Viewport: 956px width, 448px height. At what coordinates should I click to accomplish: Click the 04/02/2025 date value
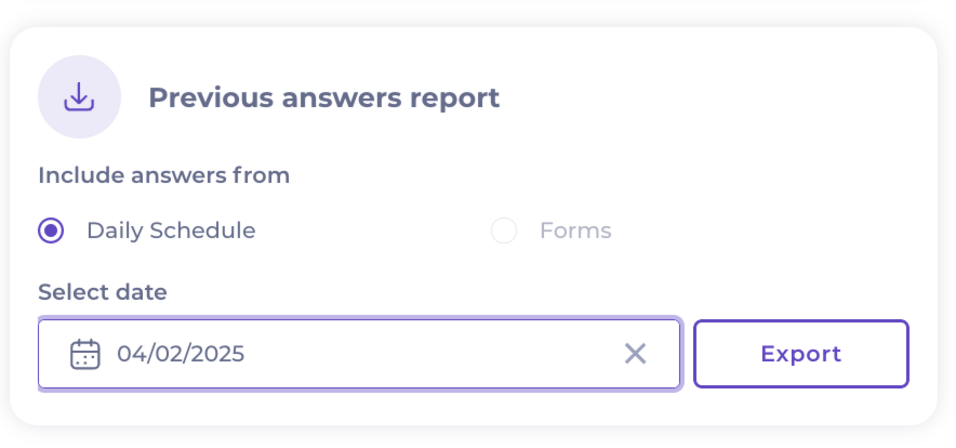181,354
